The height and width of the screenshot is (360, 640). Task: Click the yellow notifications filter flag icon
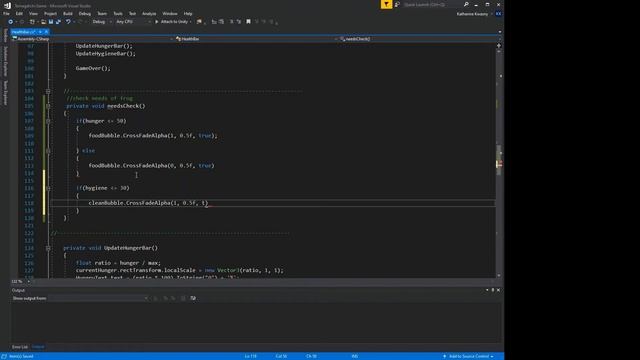[x=386, y=4]
